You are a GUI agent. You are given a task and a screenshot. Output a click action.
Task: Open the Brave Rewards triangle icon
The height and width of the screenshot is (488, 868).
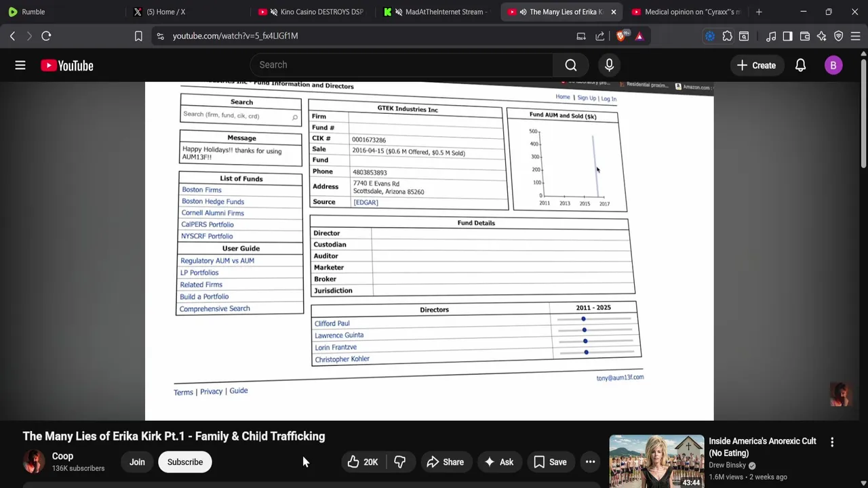click(639, 36)
